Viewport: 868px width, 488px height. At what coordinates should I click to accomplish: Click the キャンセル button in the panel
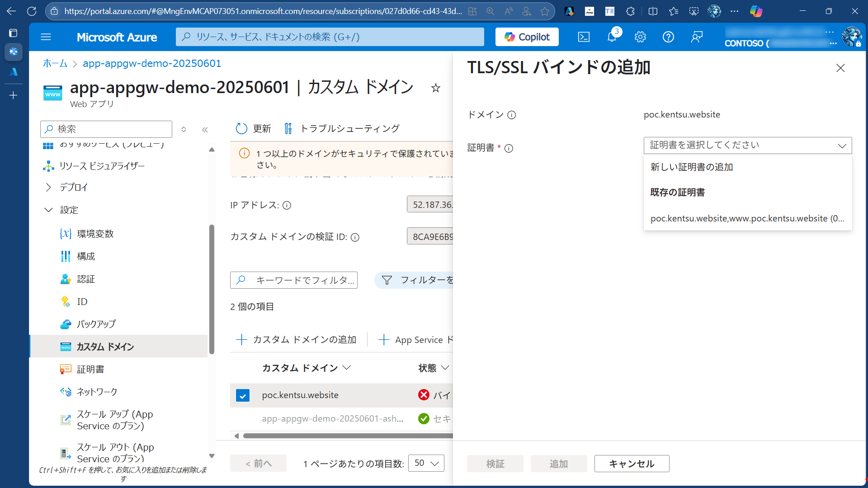(632, 463)
